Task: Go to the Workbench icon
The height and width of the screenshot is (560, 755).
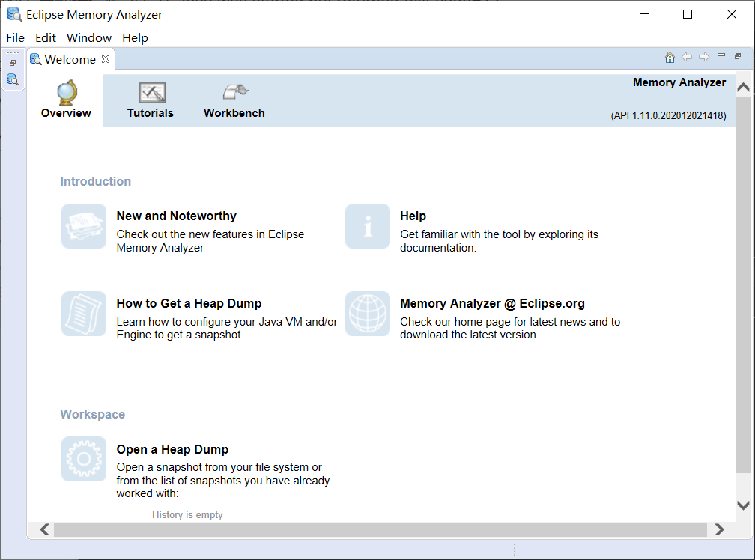Action: click(235, 91)
